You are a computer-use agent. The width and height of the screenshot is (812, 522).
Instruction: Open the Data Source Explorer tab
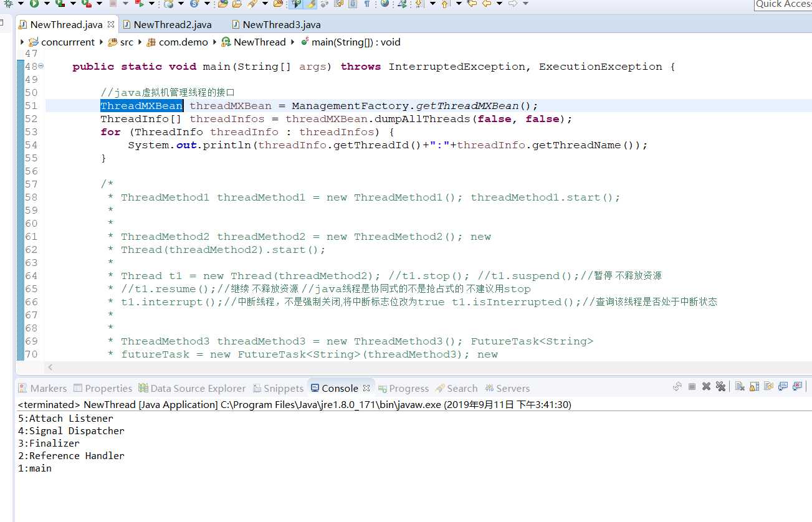[192, 388]
